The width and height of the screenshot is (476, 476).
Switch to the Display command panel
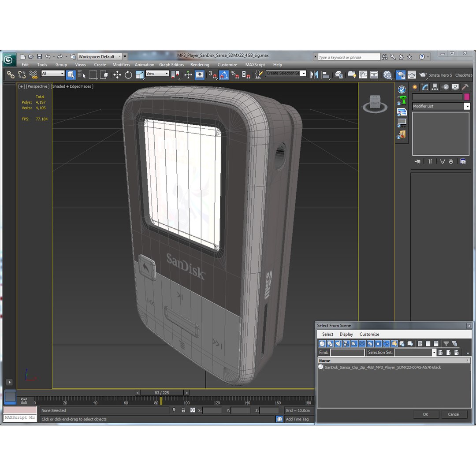click(455, 87)
